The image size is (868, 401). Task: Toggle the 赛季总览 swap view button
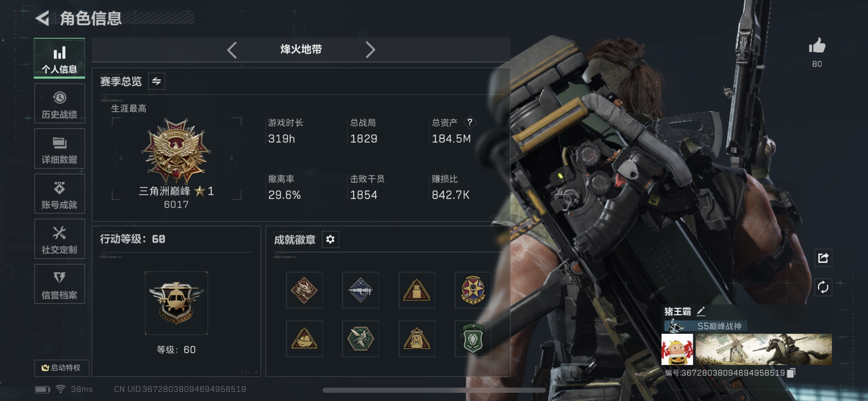point(156,81)
